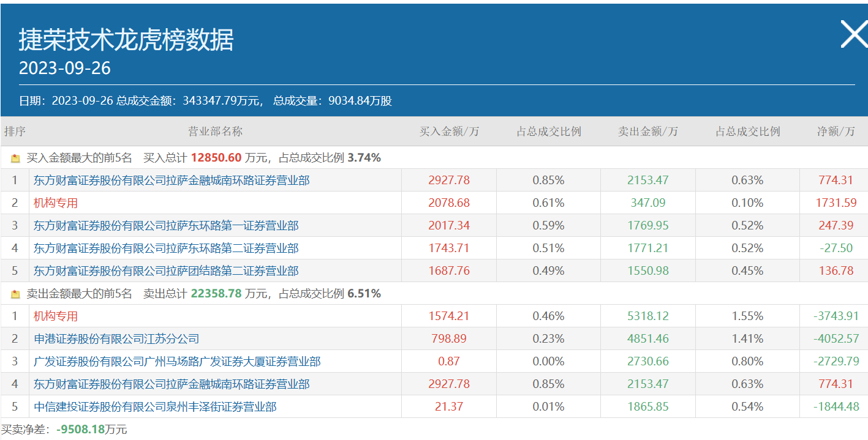Viewport: 868px width, 440px height.
Task: Click the 卖出金额/万 column header
Action: coord(648,132)
